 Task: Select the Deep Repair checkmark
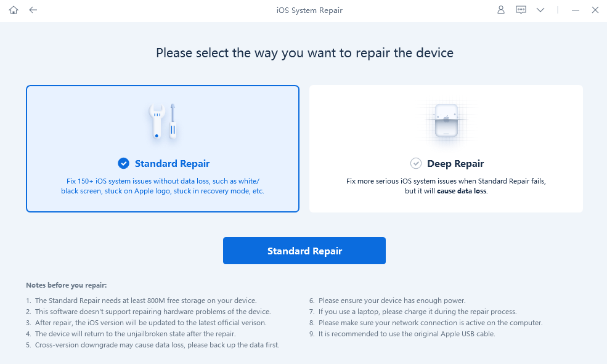click(416, 163)
